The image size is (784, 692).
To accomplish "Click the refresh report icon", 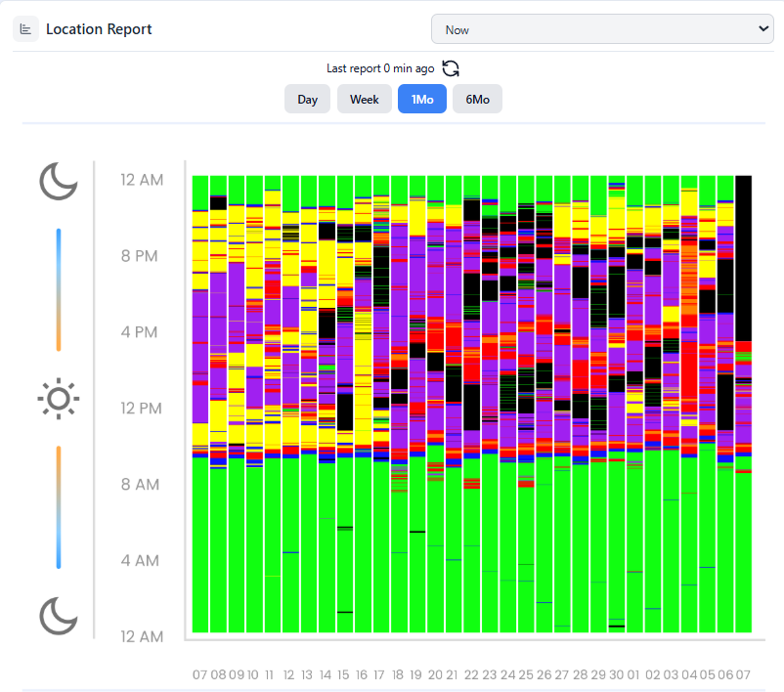I will 451,68.
